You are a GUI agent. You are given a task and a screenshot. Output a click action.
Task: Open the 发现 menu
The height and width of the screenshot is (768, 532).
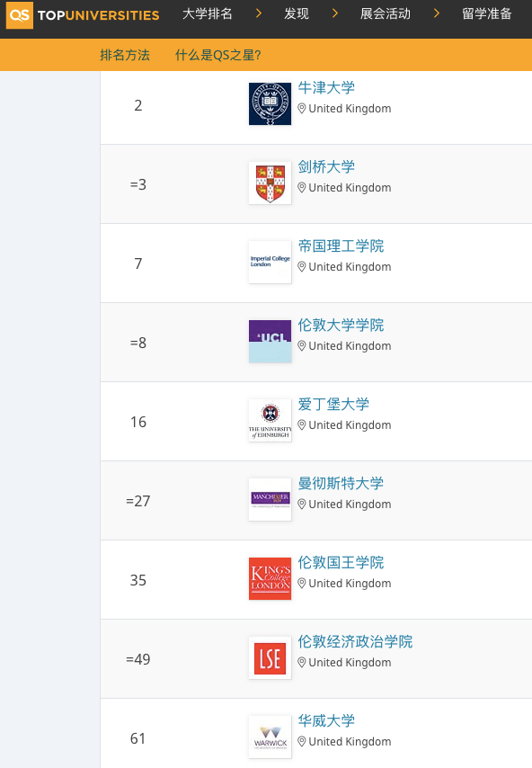click(296, 13)
